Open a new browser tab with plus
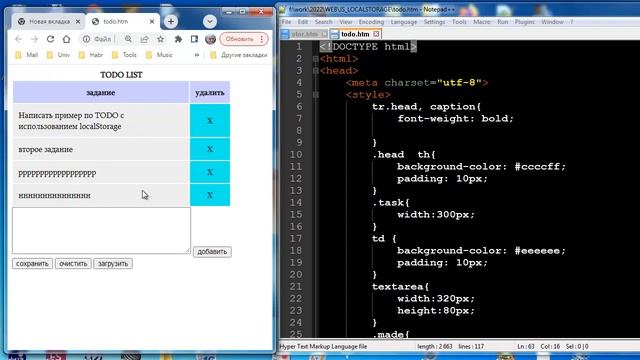Image resolution: width=640 pixels, height=360 pixels. (x=171, y=22)
